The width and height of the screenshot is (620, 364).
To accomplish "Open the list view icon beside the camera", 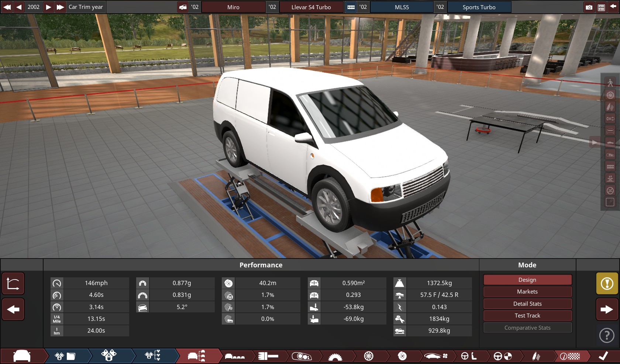I will [x=601, y=7].
